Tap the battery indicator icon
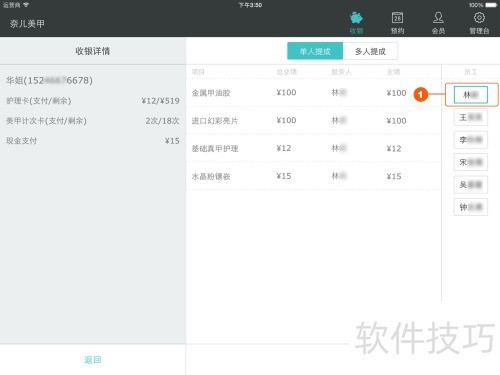Screen dimensions: 500x375 click(x=491, y=5)
